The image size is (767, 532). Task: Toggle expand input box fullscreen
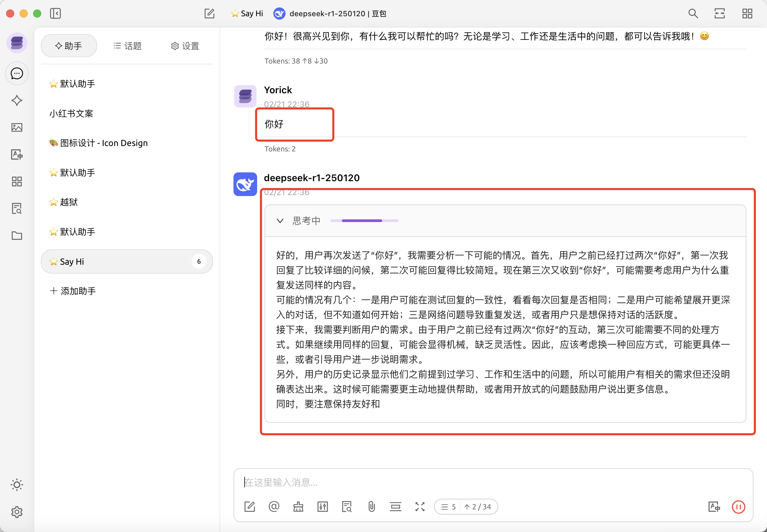420,507
